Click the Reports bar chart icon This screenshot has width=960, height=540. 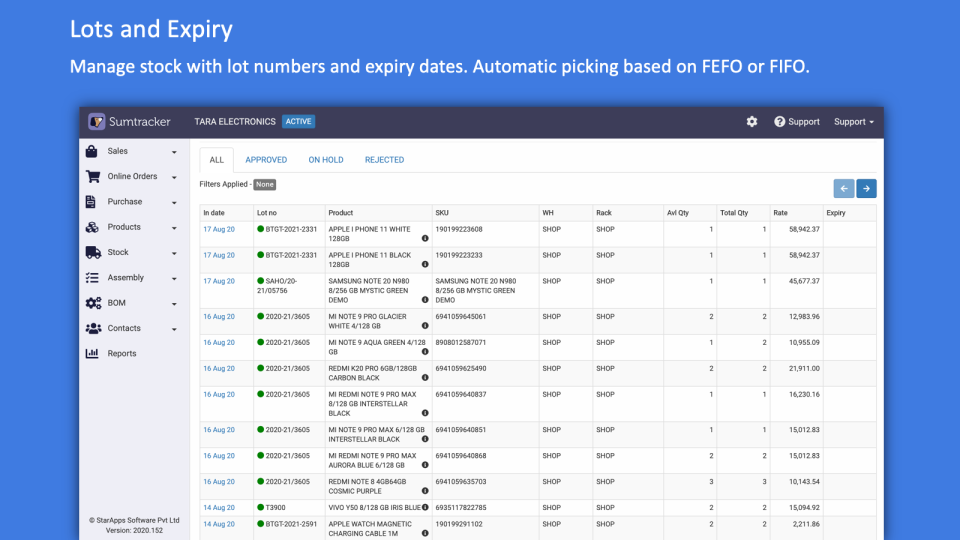[x=92, y=353]
